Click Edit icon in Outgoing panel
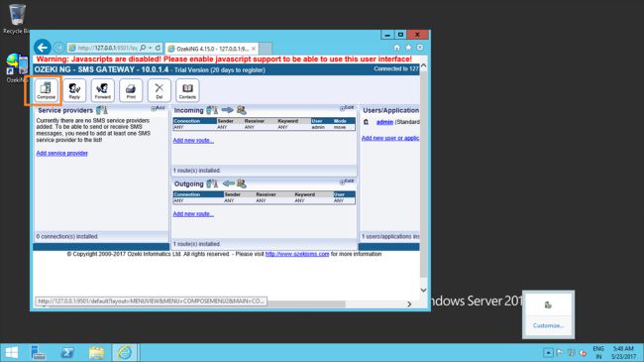The width and height of the screenshot is (644, 362). pyautogui.click(x=347, y=181)
